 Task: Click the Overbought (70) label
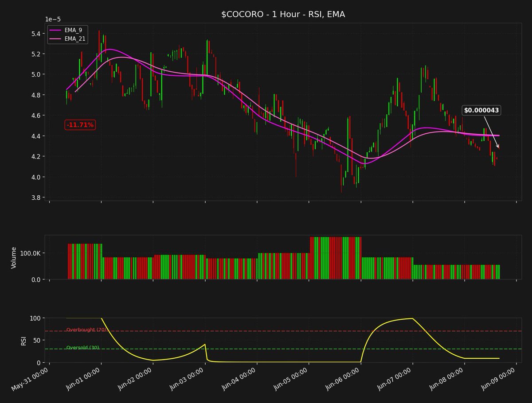(86, 330)
